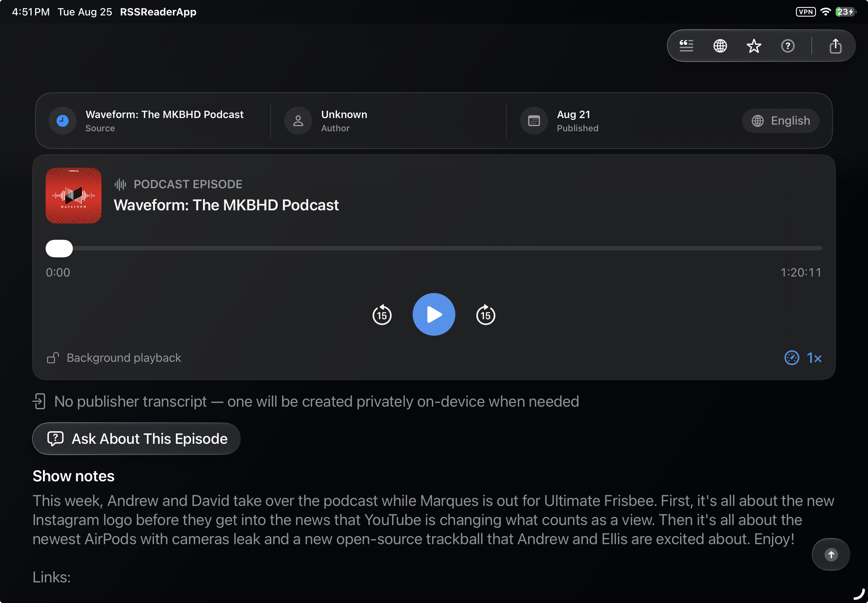Click the Unknown author person icon

[x=298, y=121]
